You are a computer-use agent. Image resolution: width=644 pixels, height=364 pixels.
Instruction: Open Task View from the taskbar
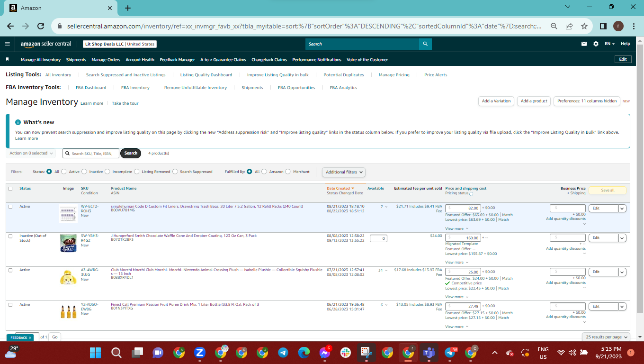(x=137, y=353)
